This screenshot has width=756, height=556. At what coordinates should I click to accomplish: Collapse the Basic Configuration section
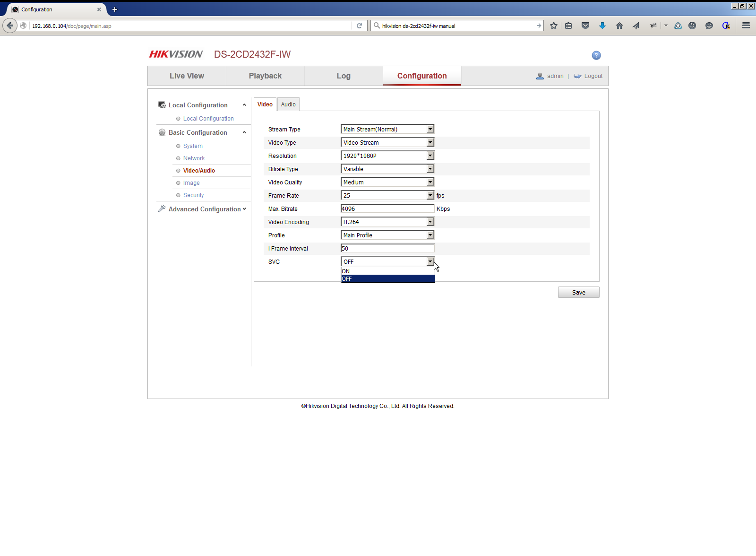[x=244, y=132]
